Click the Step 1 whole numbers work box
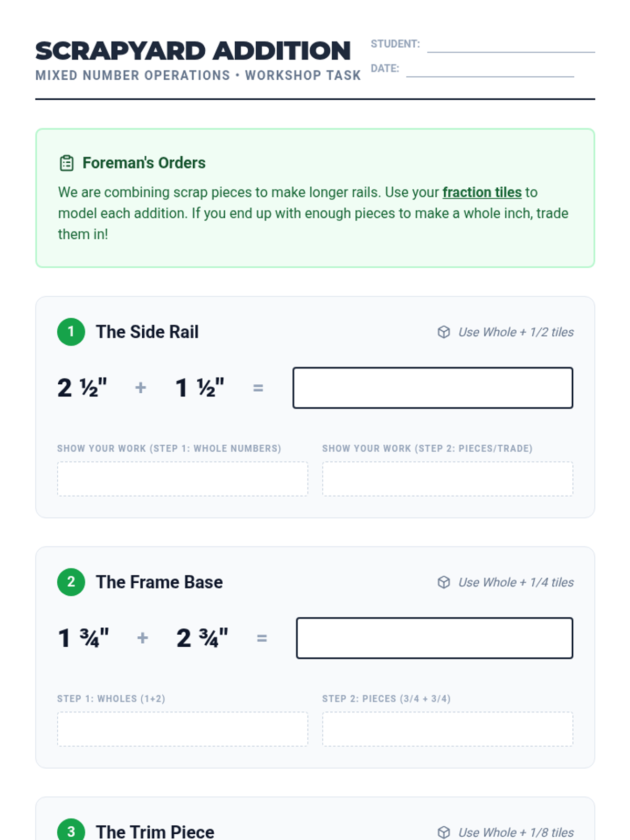 click(x=182, y=479)
